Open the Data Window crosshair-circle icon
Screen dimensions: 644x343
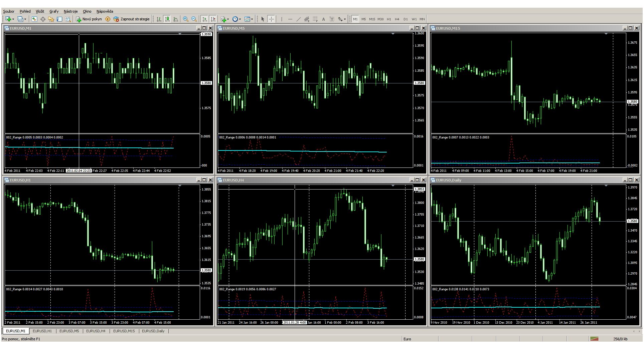click(x=43, y=19)
